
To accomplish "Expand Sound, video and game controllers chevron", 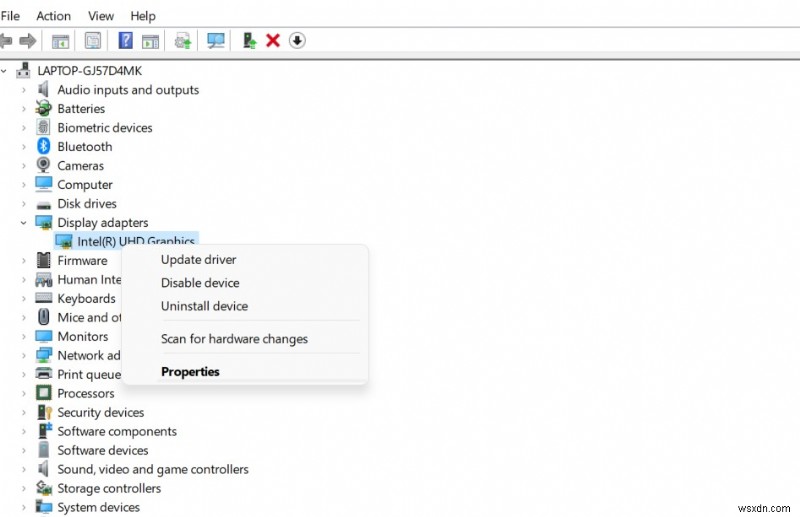I will 23,469.
